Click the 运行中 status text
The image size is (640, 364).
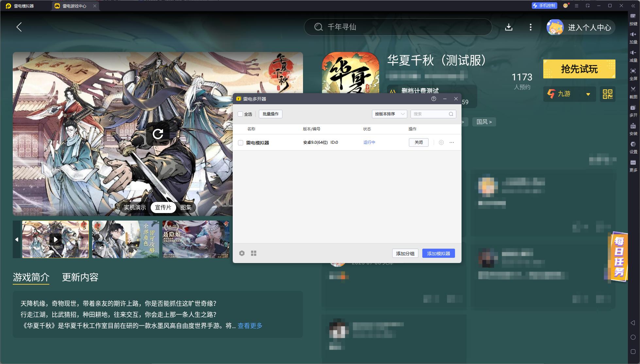point(369,142)
